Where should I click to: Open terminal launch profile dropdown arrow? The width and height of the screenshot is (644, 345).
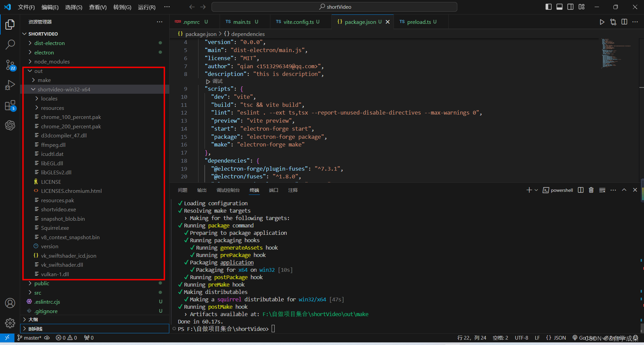536,190
